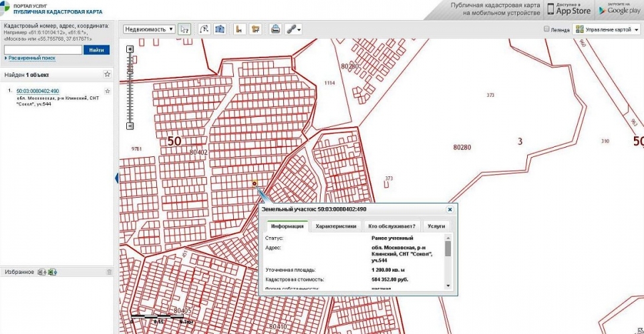Screen dimensions: 644x334
Task: Add parcel 50:03:0080402:490 to favorites
Action: [108, 92]
